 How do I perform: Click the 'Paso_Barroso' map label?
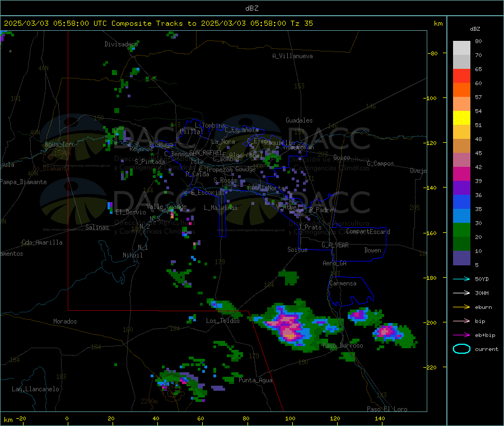coord(343,345)
